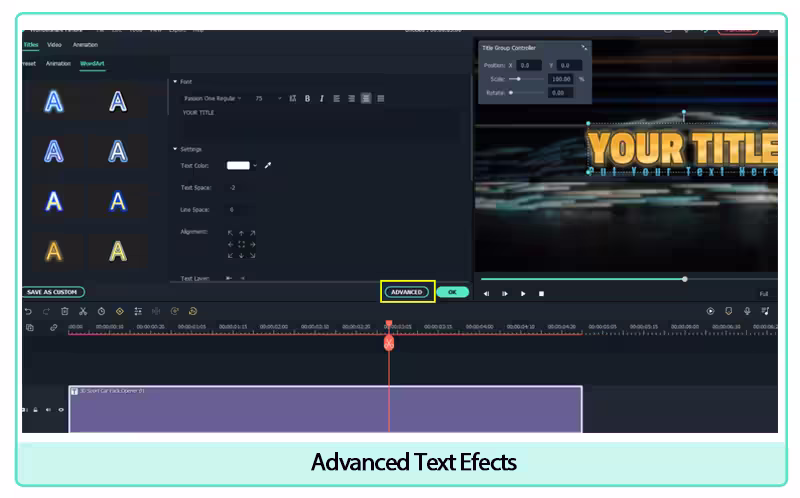
Task: Justify the title text
Action: [x=381, y=98]
